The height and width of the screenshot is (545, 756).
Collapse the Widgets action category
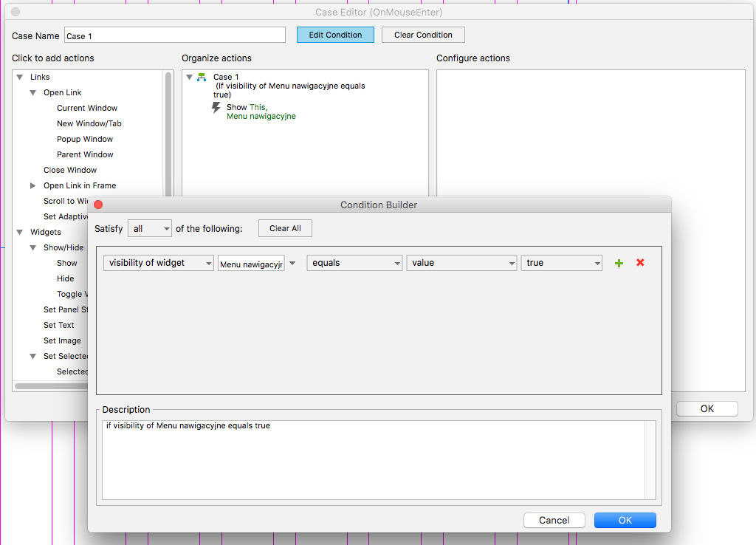tap(20, 231)
